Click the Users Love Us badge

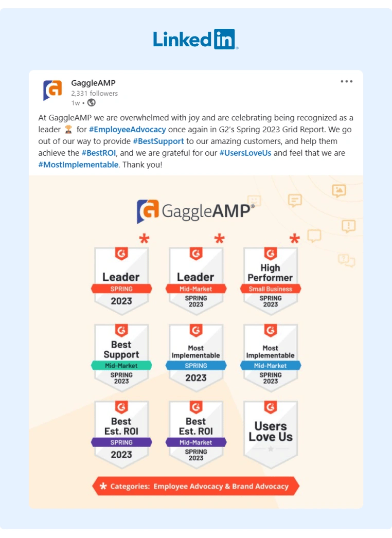coord(271,431)
